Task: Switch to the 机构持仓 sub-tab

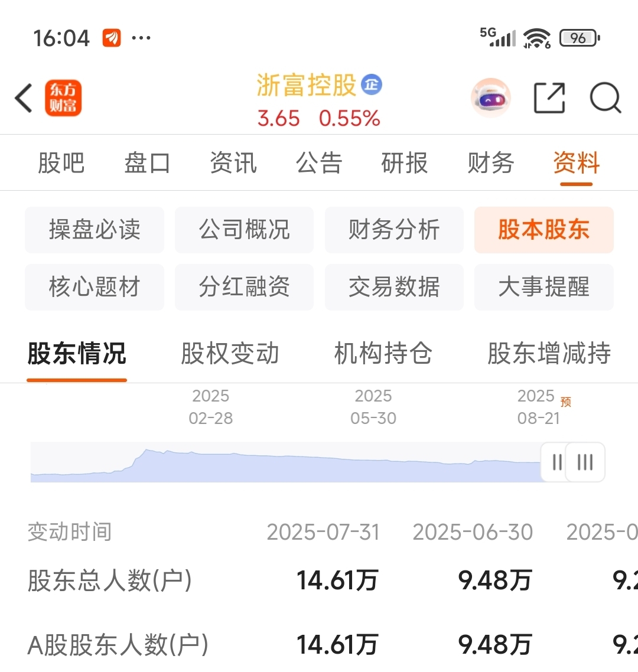Action: (383, 354)
